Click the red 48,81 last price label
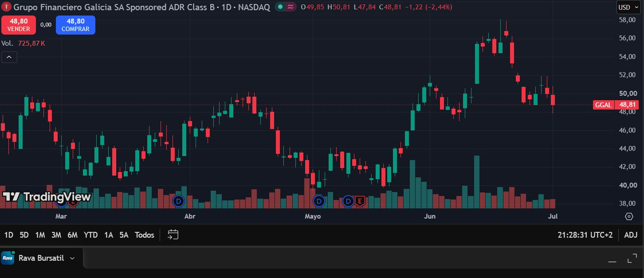This screenshot has height=278, width=644. click(628, 105)
